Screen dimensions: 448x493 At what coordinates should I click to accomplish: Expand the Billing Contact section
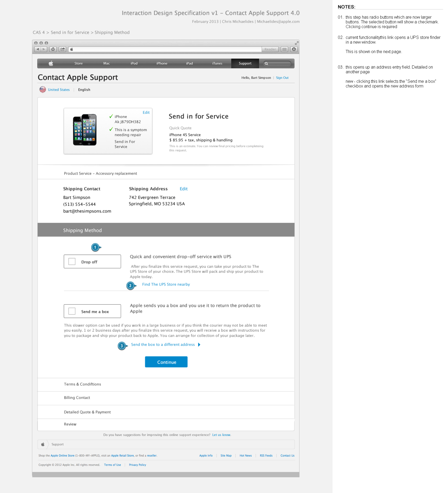point(77,398)
